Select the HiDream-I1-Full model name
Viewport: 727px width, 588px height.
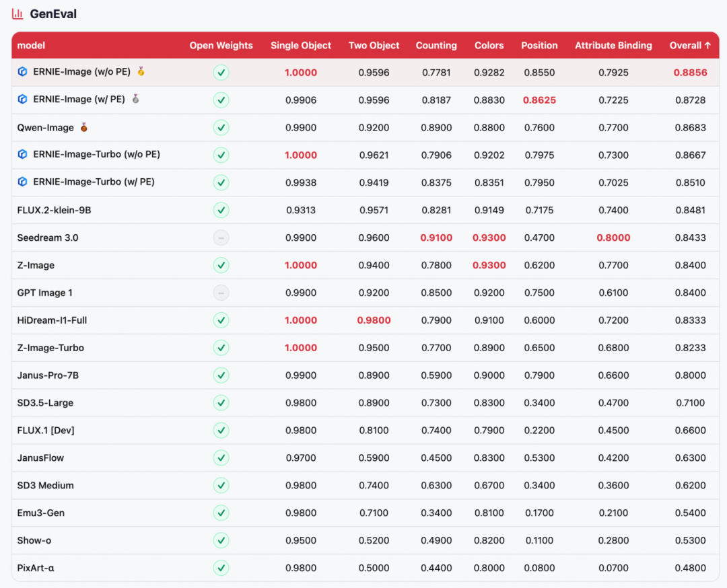(x=52, y=320)
